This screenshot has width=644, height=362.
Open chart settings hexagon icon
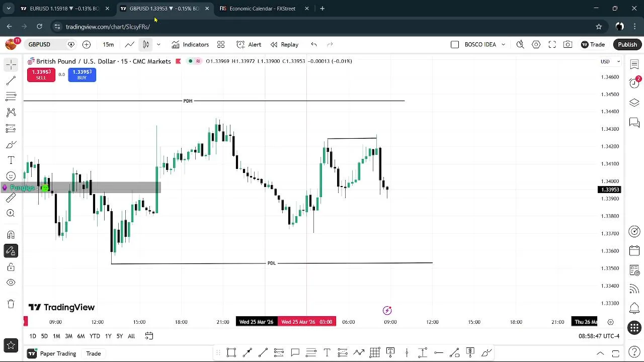[536, 44]
